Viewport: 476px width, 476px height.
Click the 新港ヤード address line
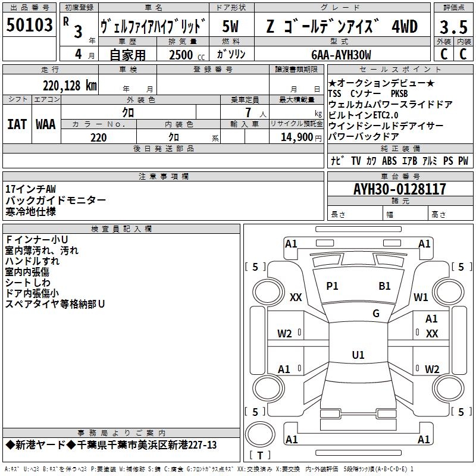click(111, 446)
